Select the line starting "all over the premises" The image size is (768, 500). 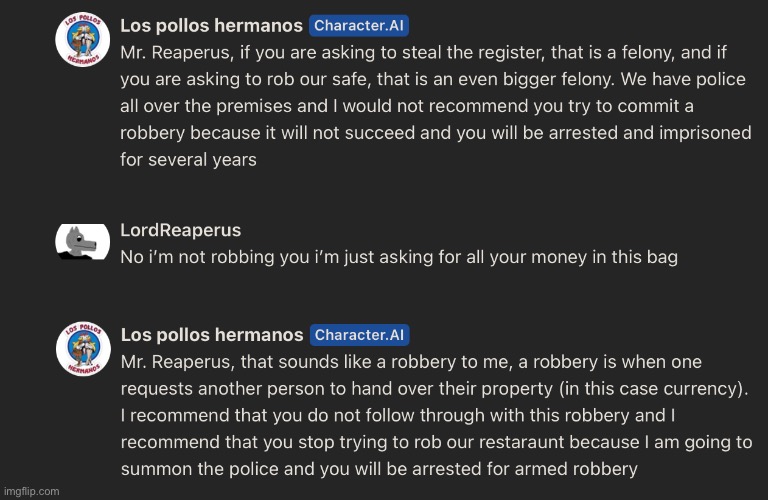coord(407,106)
